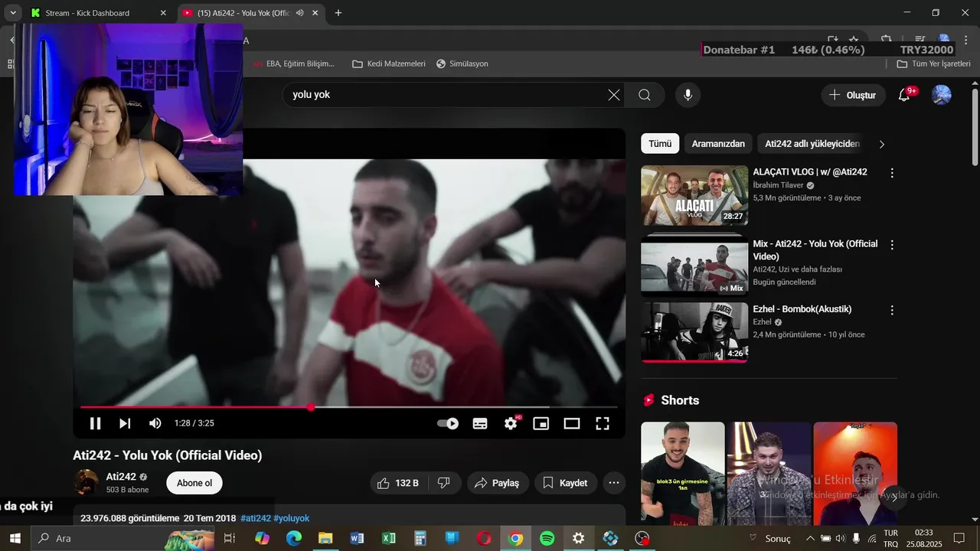
Task: Open the ALAÇATI VLOG video thumbnail
Action: coord(694,195)
